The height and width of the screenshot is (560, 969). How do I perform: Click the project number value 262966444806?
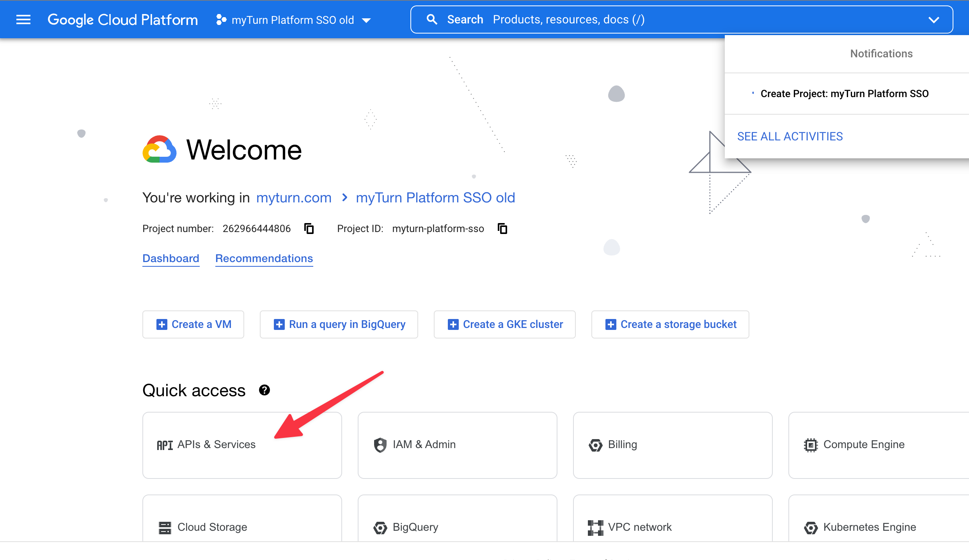pos(257,229)
